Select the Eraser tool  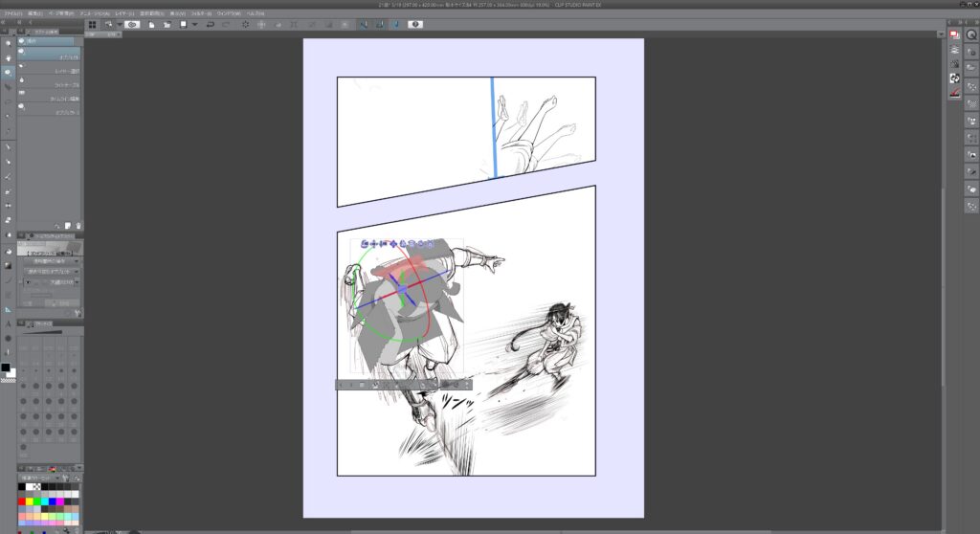tap(8, 220)
